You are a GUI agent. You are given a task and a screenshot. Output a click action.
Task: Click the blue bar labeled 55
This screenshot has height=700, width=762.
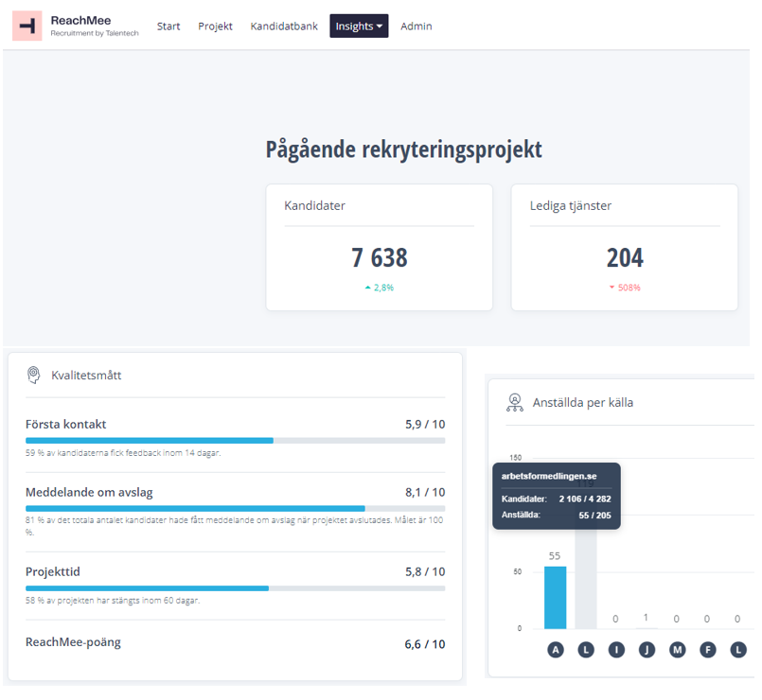(555, 598)
